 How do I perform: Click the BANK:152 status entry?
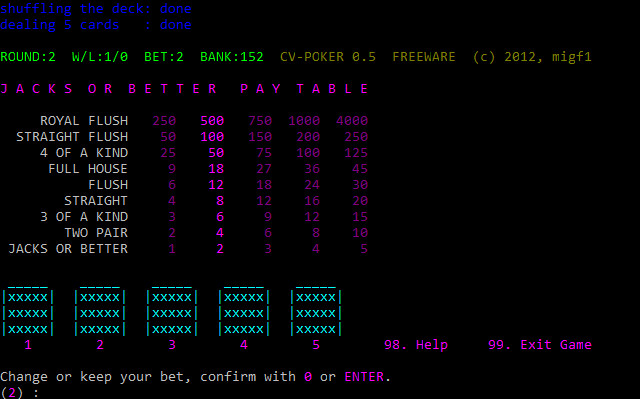(x=232, y=57)
